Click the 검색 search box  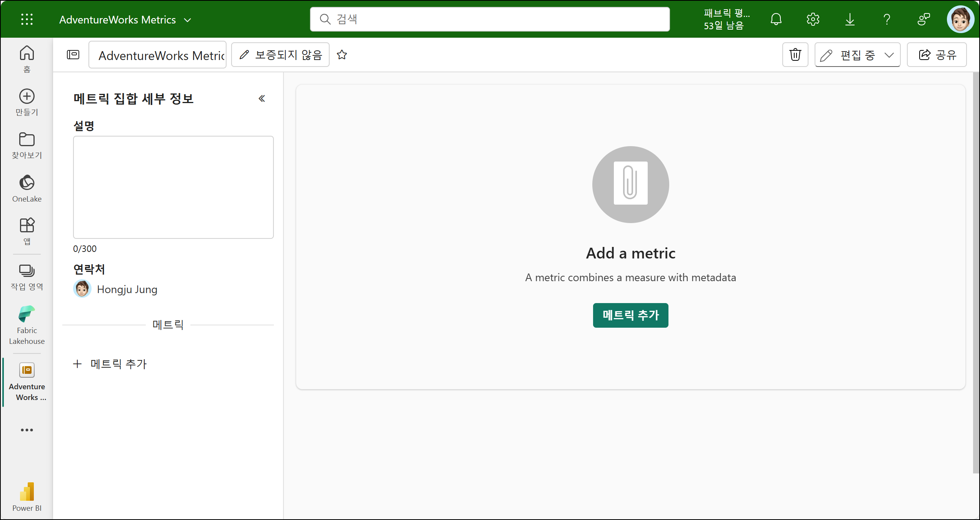[490, 19]
